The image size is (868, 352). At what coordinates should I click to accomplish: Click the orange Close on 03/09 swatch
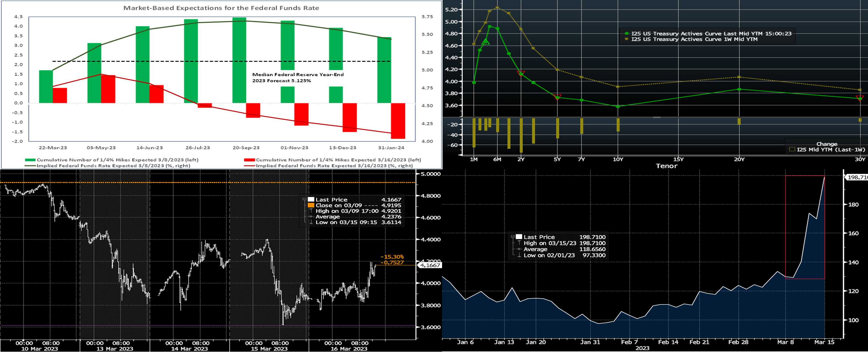311,205
